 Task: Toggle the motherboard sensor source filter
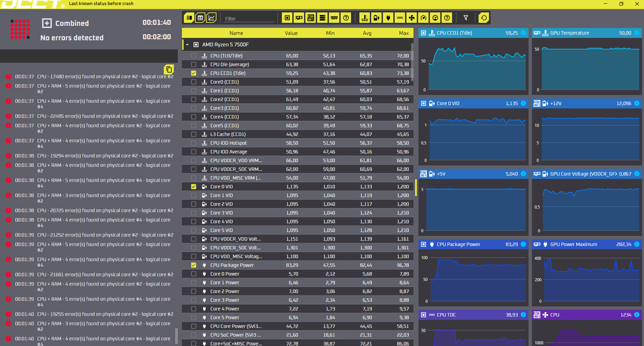(311, 18)
